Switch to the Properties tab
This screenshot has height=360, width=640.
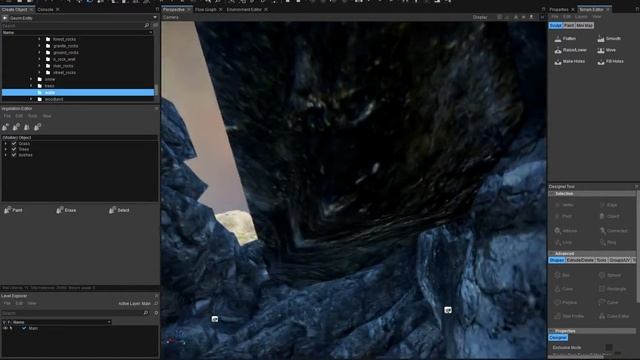[x=559, y=9]
